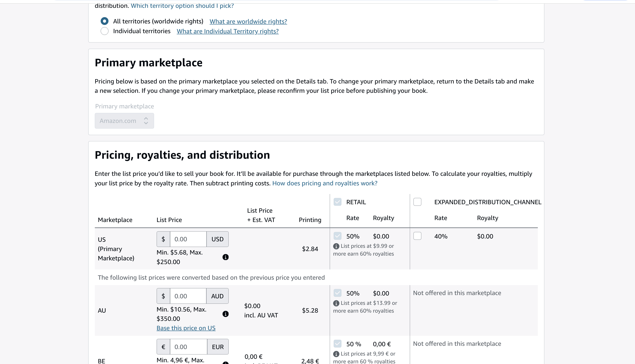The image size is (635, 364).
Task: Toggle BE retail 50 % rate checkbox
Action: click(337, 343)
